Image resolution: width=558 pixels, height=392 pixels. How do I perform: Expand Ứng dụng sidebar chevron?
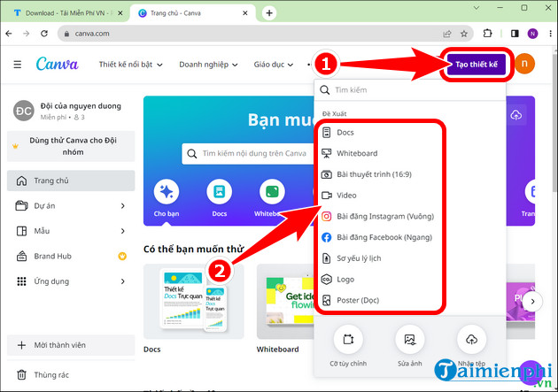(x=123, y=281)
